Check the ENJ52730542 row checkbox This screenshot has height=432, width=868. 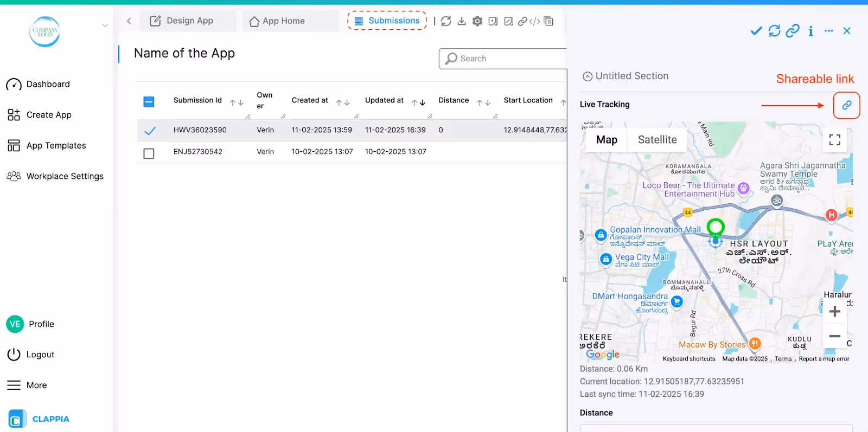[149, 153]
